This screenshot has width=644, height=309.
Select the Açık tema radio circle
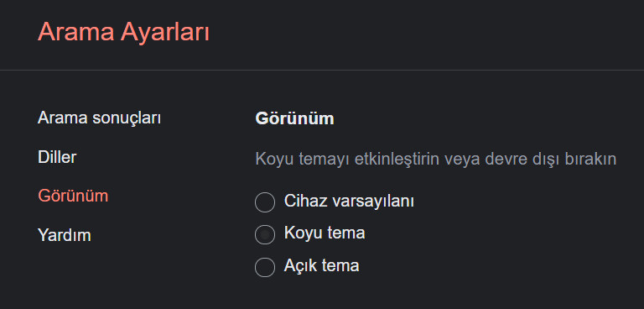265,267
